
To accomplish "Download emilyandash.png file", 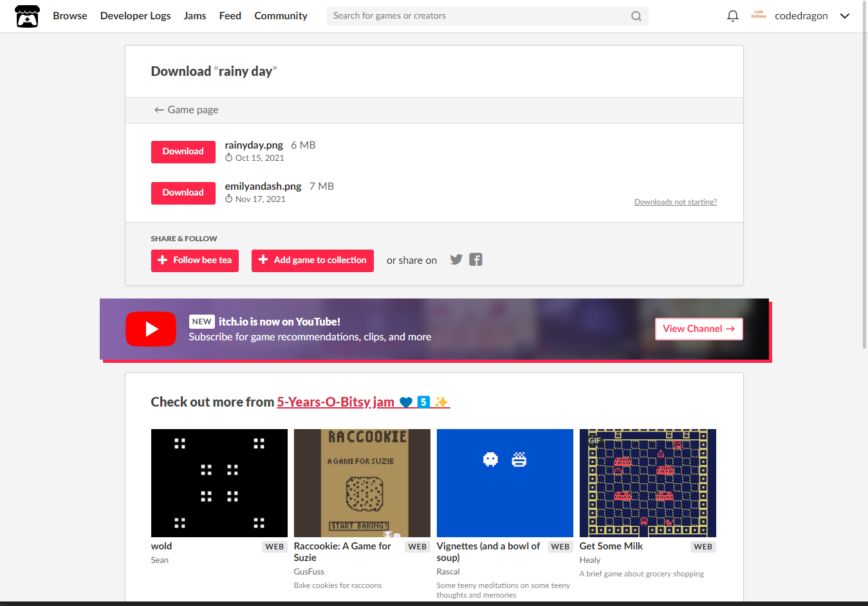I will click(x=183, y=193).
